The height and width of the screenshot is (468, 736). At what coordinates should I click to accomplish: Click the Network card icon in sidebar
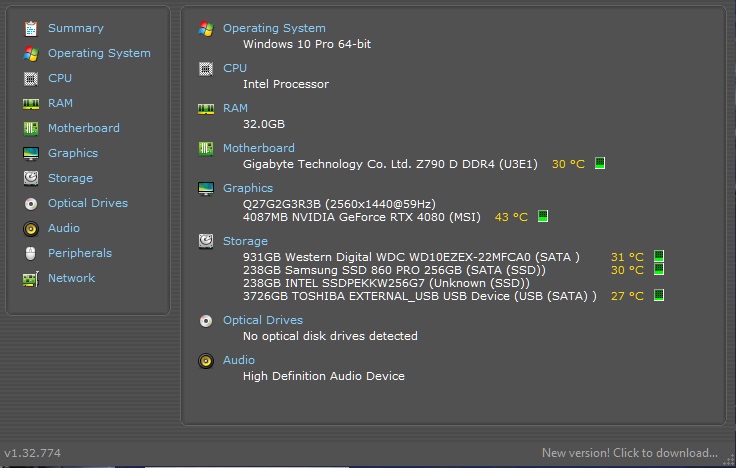(x=31, y=278)
